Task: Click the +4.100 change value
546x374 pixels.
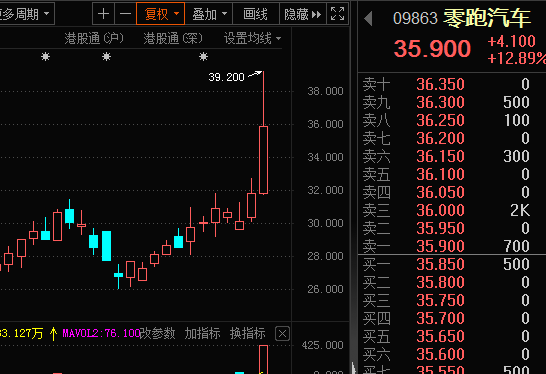Action: tap(511, 41)
